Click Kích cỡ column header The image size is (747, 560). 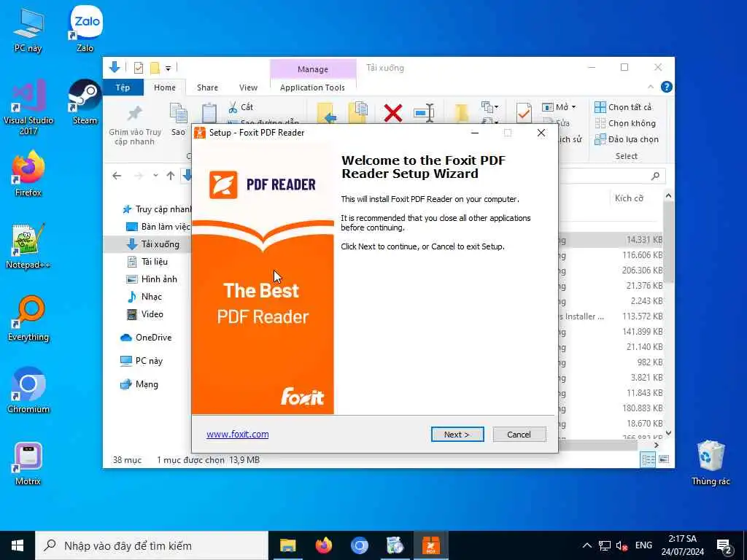pyautogui.click(x=629, y=198)
